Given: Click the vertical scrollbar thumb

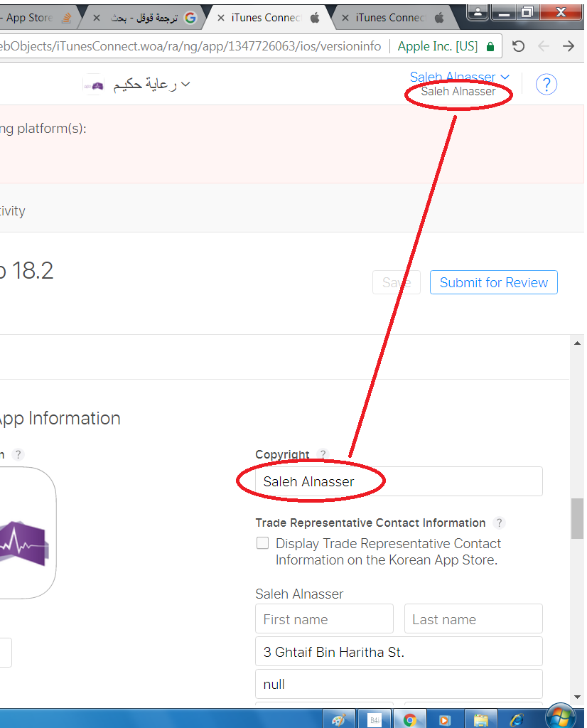Looking at the screenshot, I should [577, 518].
